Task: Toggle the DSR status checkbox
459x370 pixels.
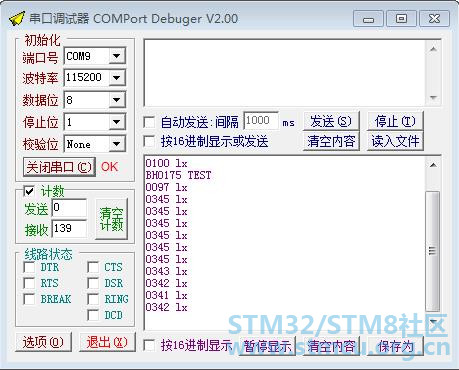Action: point(93,283)
